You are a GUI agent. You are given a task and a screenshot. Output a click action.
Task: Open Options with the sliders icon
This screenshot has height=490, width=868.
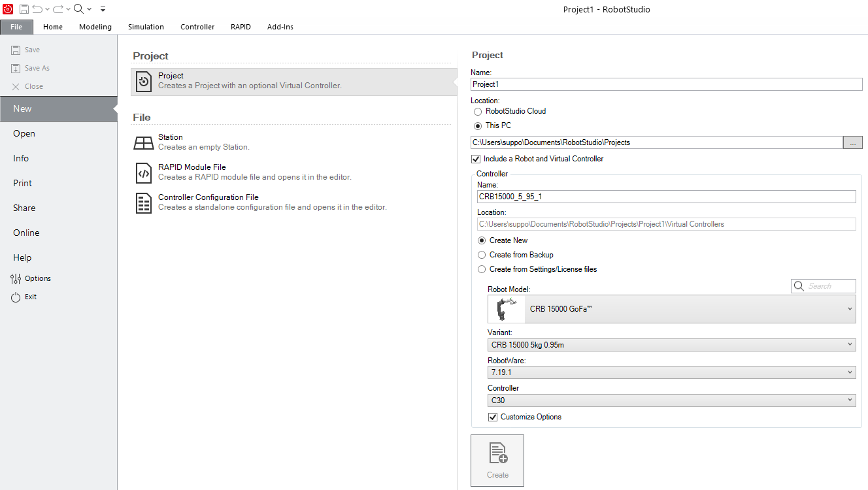(16, 278)
